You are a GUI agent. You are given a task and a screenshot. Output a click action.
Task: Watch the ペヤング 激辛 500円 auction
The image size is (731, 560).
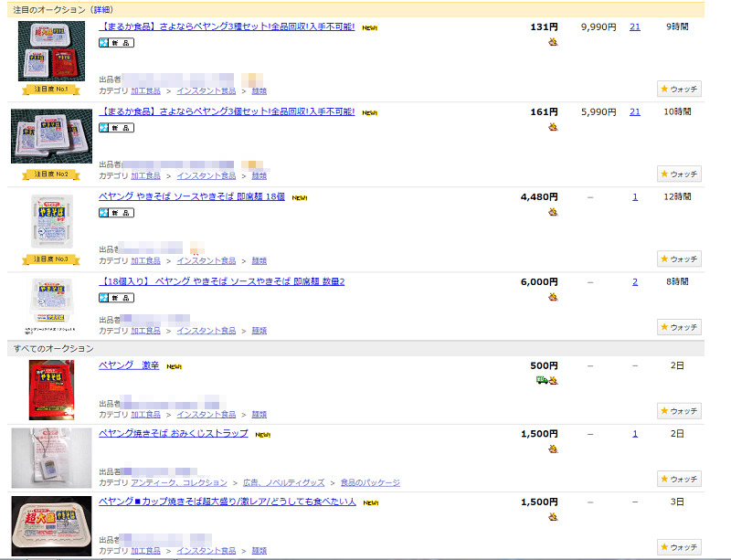(679, 411)
